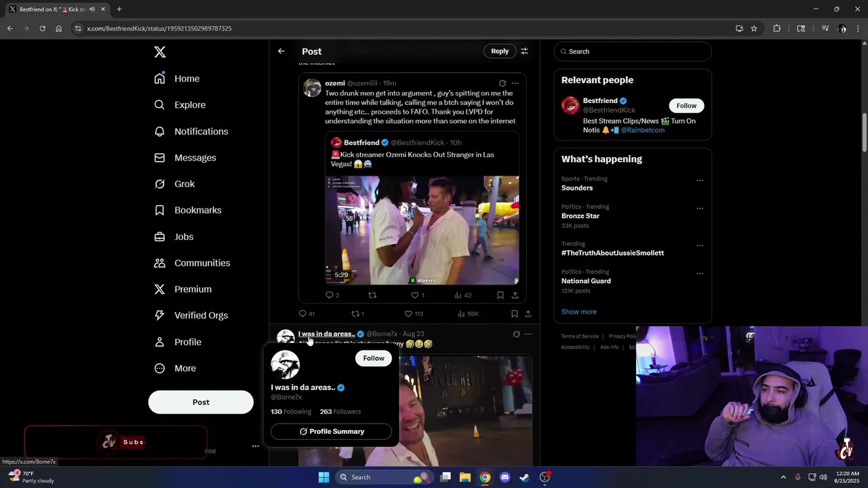This screenshot has width=868, height=488.
Task: Share the ozemi post
Action: [x=515, y=296]
